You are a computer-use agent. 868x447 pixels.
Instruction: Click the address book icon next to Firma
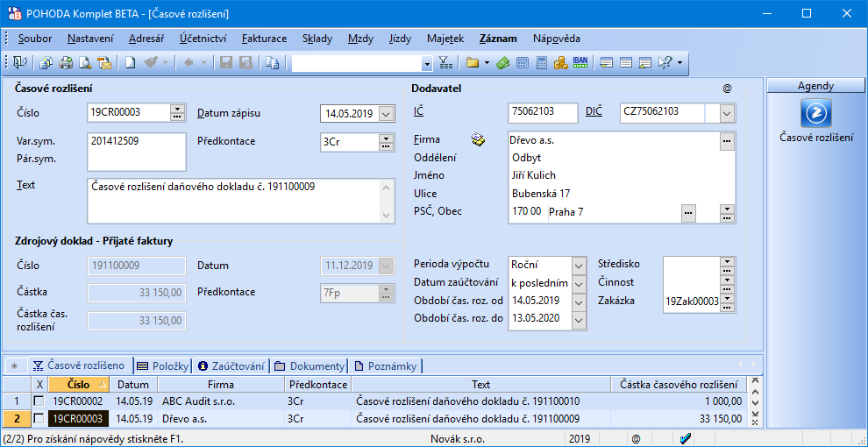478,140
